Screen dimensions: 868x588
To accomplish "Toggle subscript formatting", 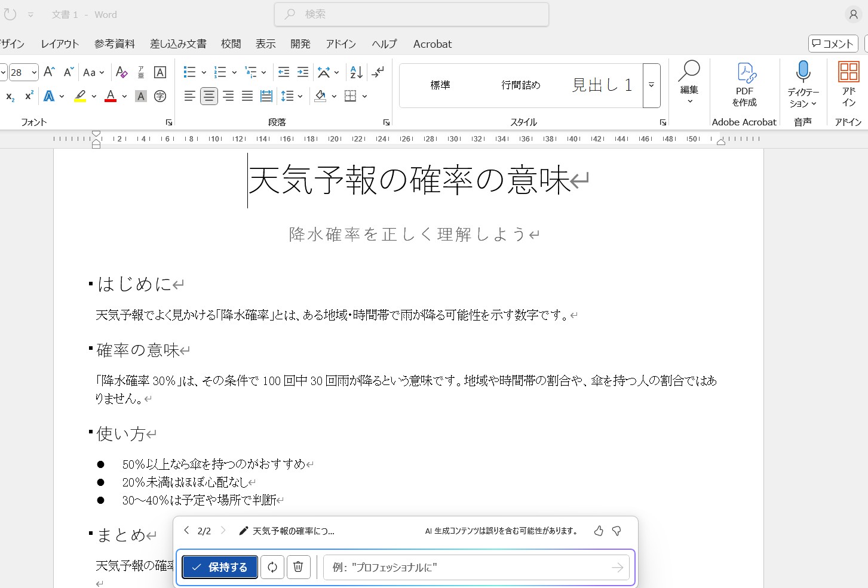I will tap(10, 96).
